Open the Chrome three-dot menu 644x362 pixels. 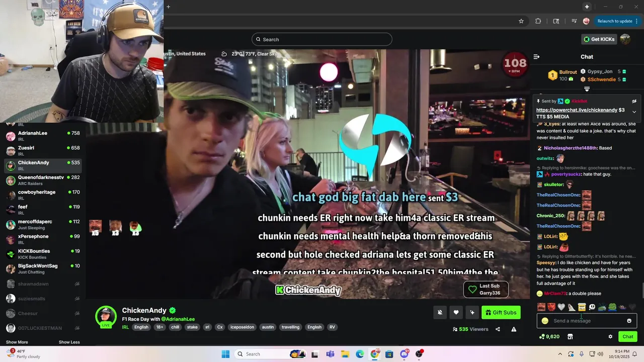point(637,21)
